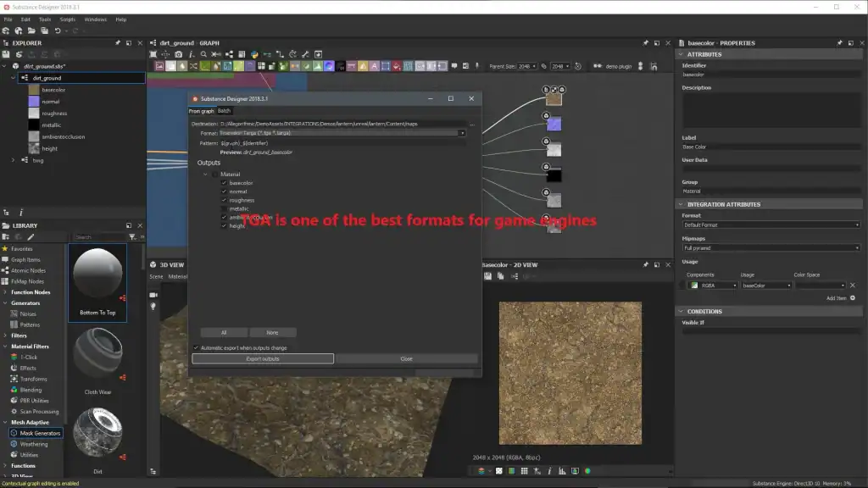This screenshot has width=868, height=488.
Task: Pin the Properties panel
Action: point(839,42)
